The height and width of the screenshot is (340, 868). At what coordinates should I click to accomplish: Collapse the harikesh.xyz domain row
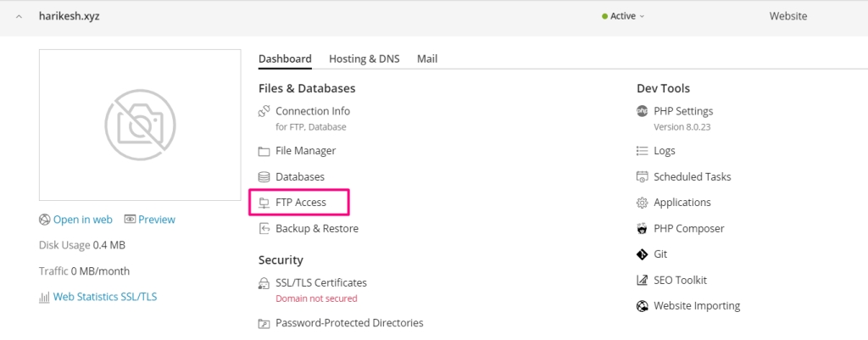pos(19,16)
